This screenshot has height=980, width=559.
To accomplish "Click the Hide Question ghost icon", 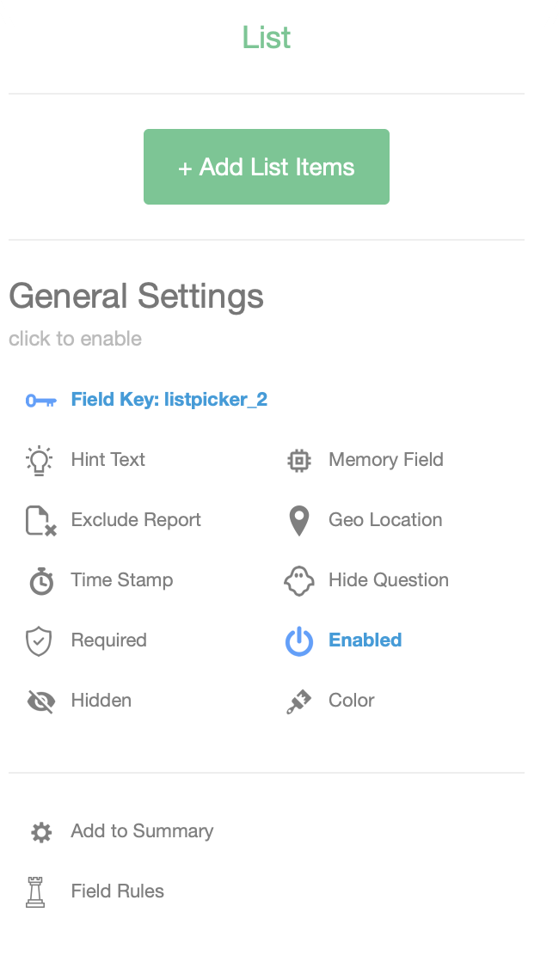I will (298, 581).
